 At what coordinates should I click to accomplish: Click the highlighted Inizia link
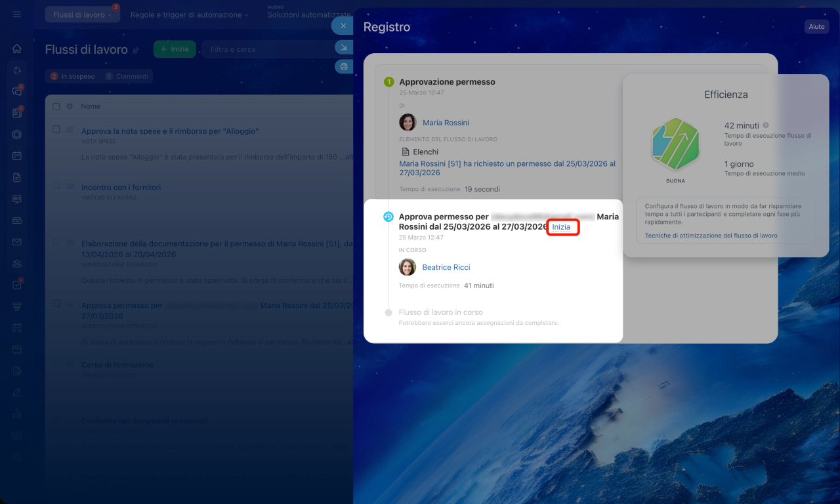point(561,227)
